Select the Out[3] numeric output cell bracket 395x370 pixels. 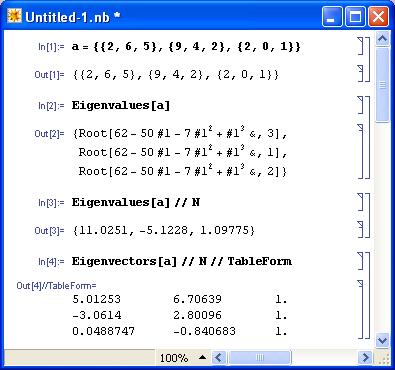[361, 229]
